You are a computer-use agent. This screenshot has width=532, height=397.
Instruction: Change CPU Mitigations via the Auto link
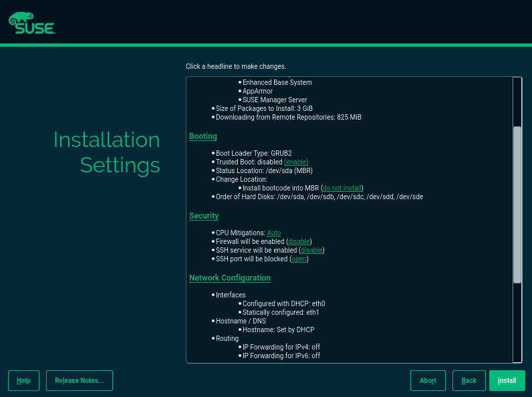click(x=273, y=233)
